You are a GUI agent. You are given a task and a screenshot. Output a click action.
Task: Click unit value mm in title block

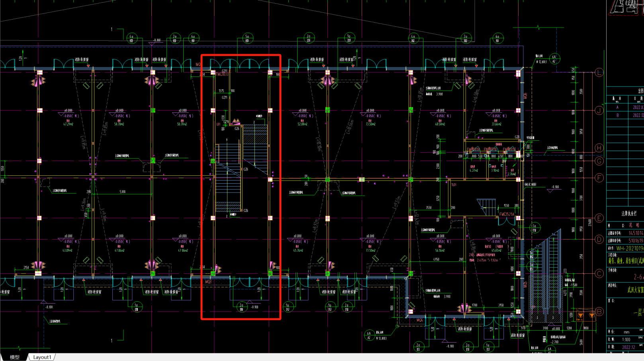pyautogui.click(x=626, y=332)
